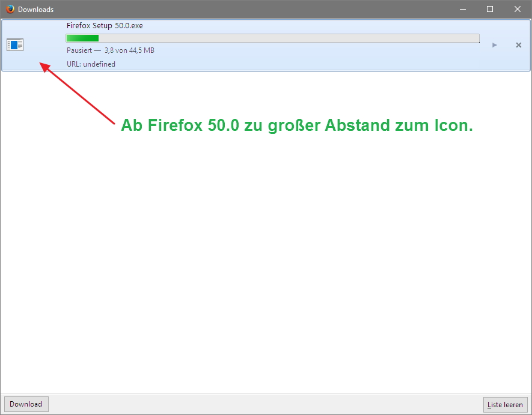
Task: Maximize the Downloads window
Action: pos(490,9)
